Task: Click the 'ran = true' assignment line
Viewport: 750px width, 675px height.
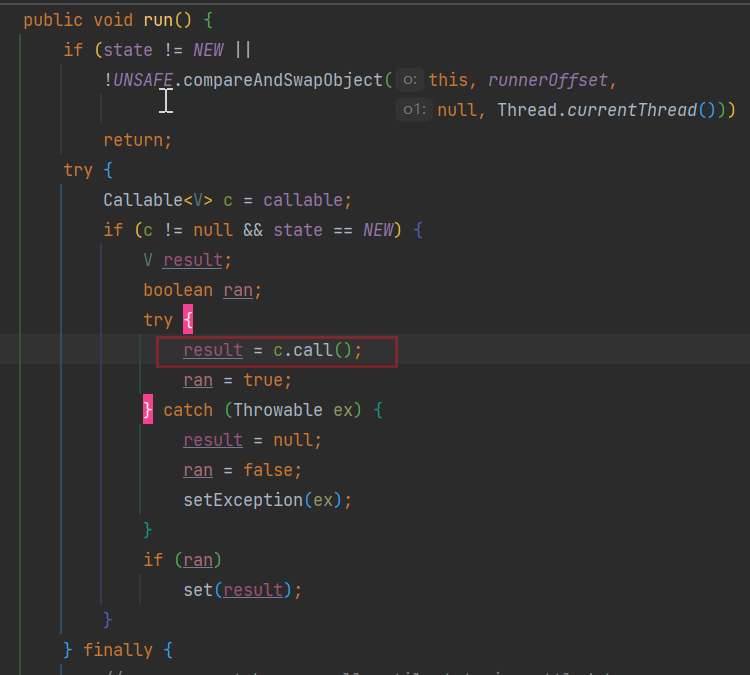Action: point(237,380)
